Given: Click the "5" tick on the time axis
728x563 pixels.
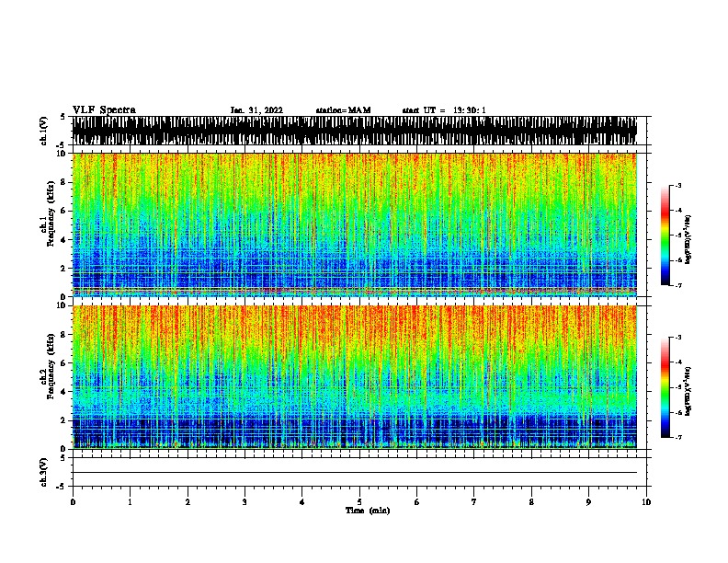Looking at the screenshot, I should (x=359, y=502).
